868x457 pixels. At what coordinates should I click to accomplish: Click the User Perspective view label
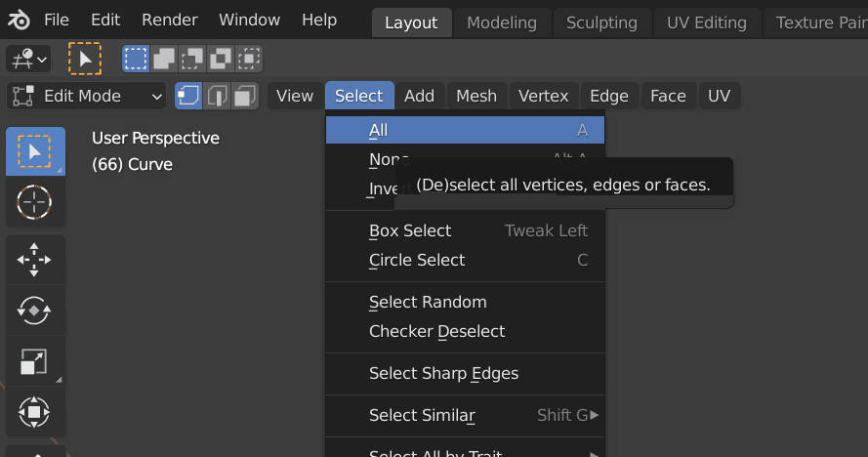pyautogui.click(x=155, y=138)
